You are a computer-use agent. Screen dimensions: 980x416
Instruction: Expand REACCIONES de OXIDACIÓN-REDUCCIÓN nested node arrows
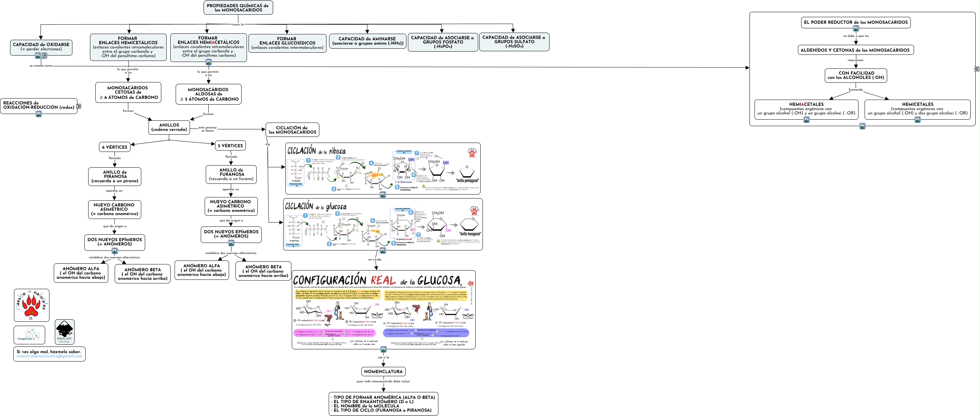pos(79,106)
